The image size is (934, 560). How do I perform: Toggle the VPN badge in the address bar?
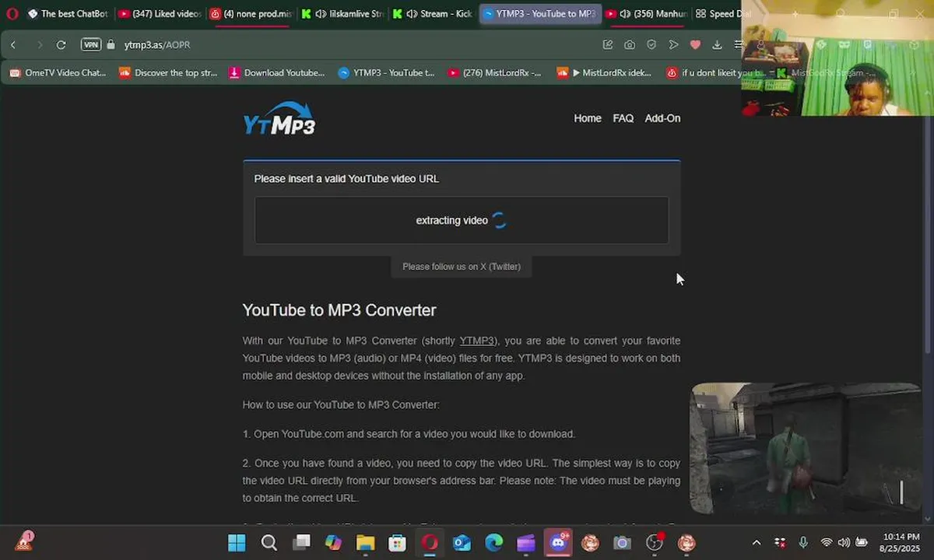[x=91, y=44]
